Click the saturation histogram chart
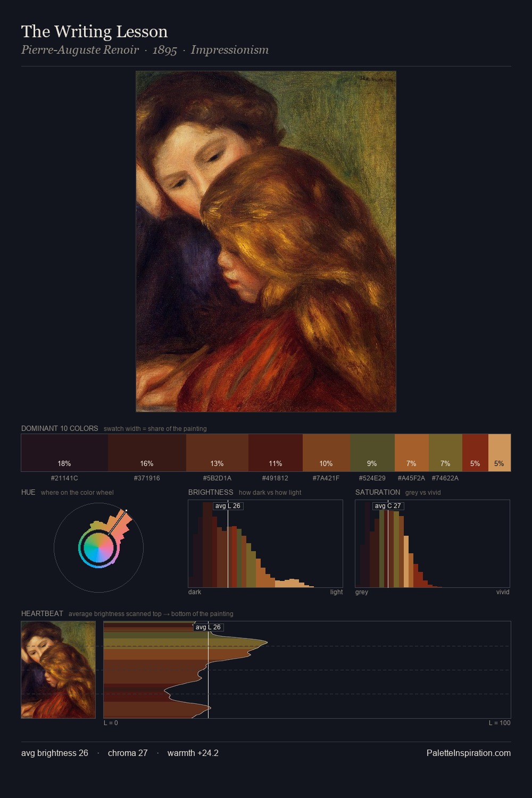532x798 pixels. point(433,544)
